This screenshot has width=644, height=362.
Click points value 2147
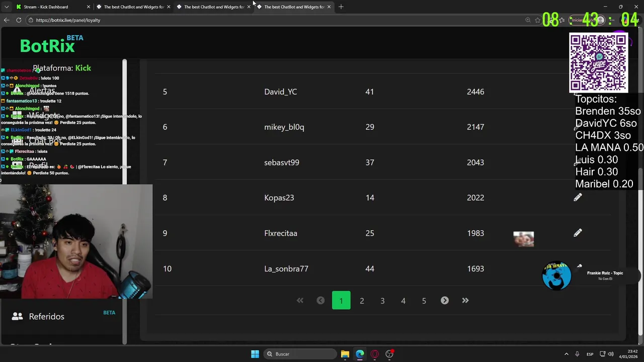(x=475, y=127)
